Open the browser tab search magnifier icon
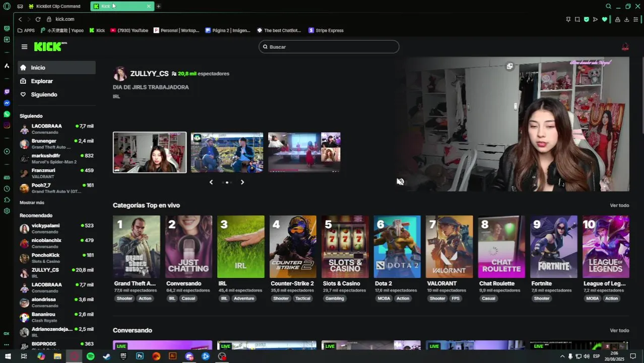 608,6
